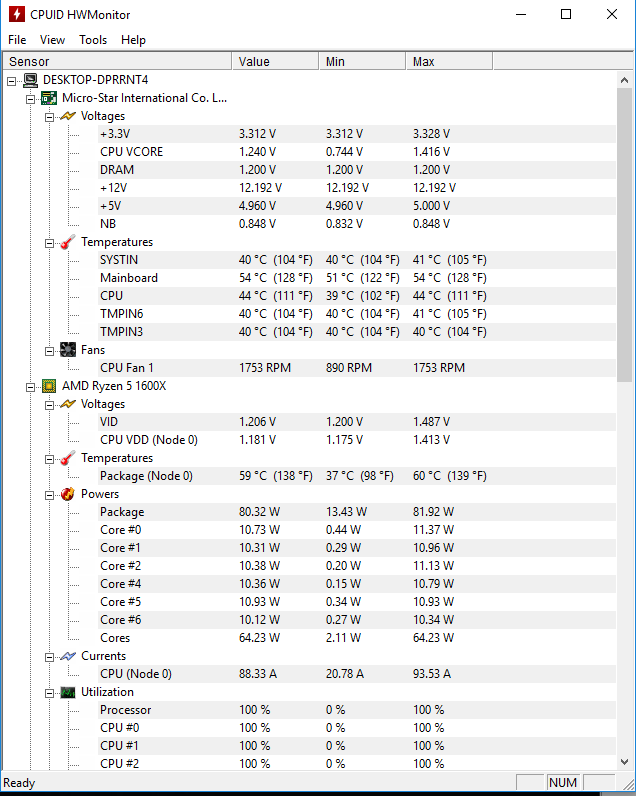Click the NUM indicator in status bar

point(563,783)
